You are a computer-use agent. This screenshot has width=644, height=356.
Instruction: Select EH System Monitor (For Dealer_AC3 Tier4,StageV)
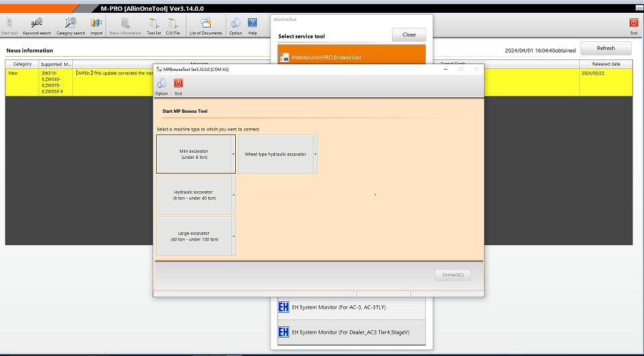[x=351, y=332]
